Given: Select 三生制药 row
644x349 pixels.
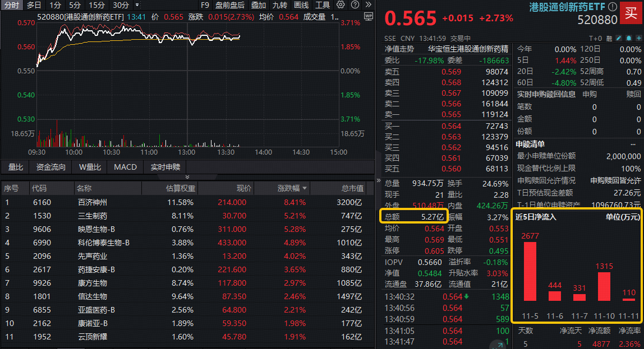Looking at the screenshot, I should click(187, 216).
